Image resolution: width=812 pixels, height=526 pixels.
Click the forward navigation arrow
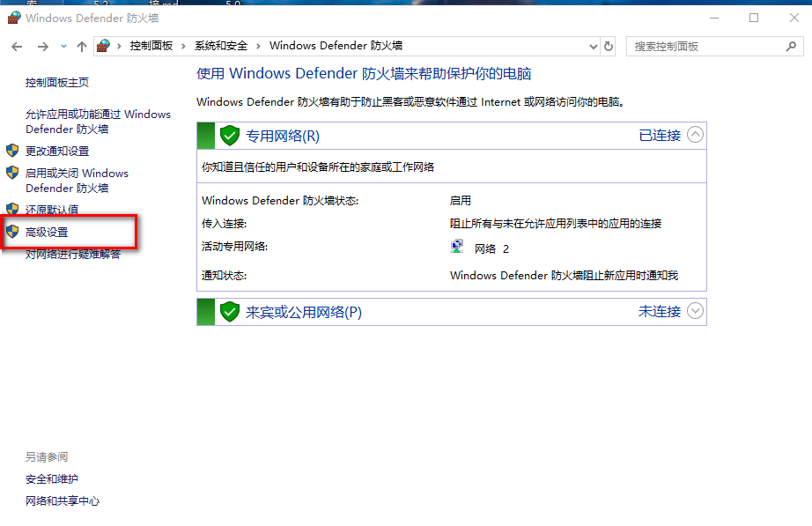pyautogui.click(x=41, y=46)
